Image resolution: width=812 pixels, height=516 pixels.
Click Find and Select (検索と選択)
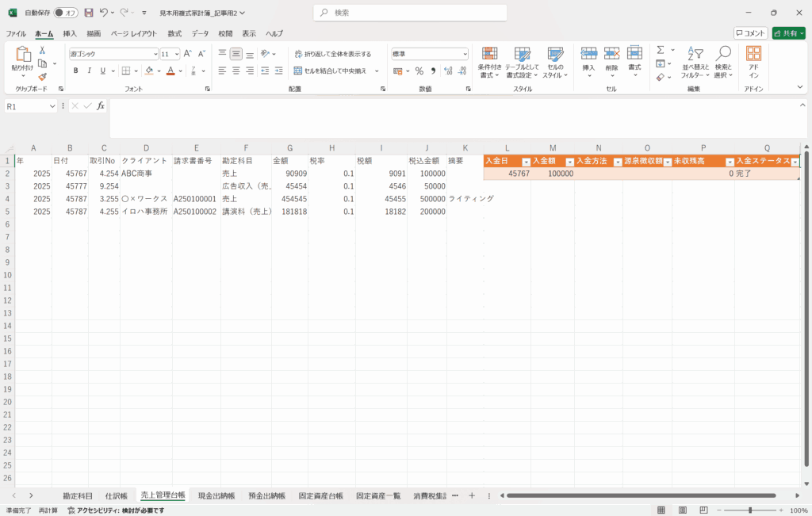[723, 62]
